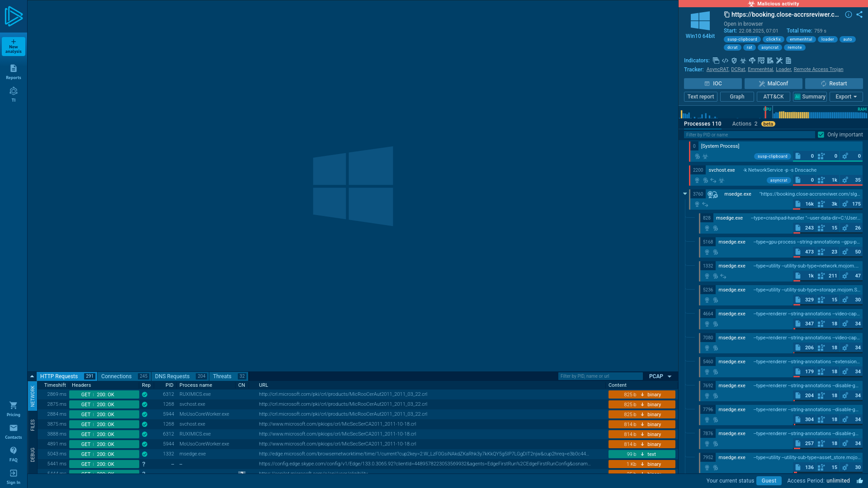Select the Processes 110 tab
The height and width of the screenshot is (488, 868).
[x=703, y=124]
